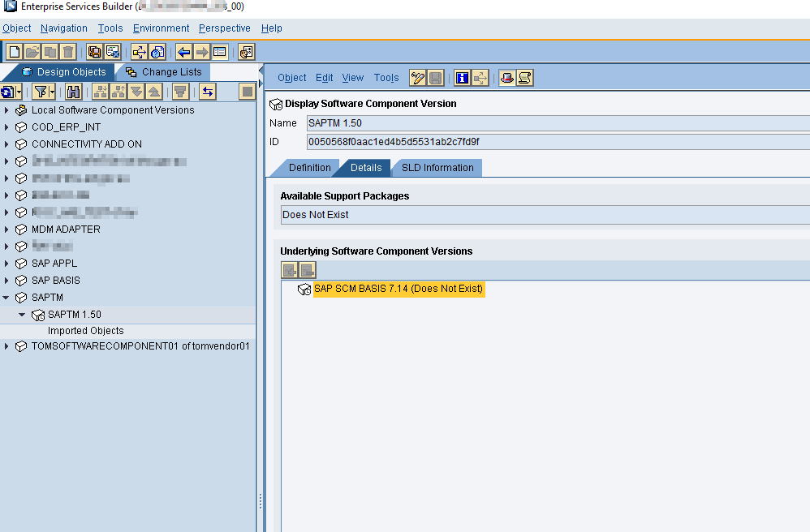Image resolution: width=810 pixels, height=532 pixels.
Task: Switch between display and edit pencil icon
Action: coord(417,78)
